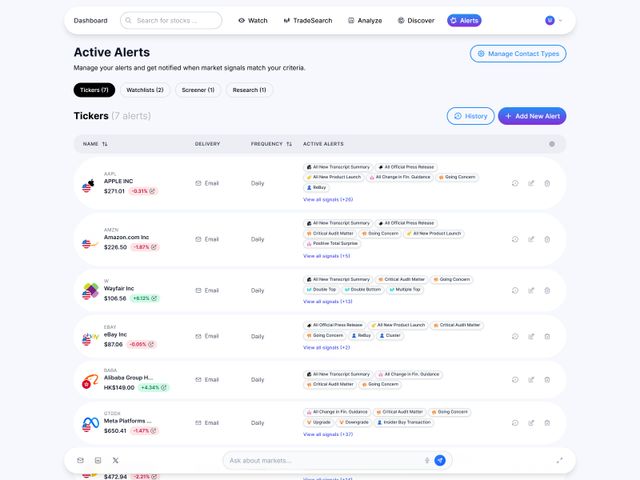
Task: Delete the Wayfair Inc alert
Action: [547, 291]
